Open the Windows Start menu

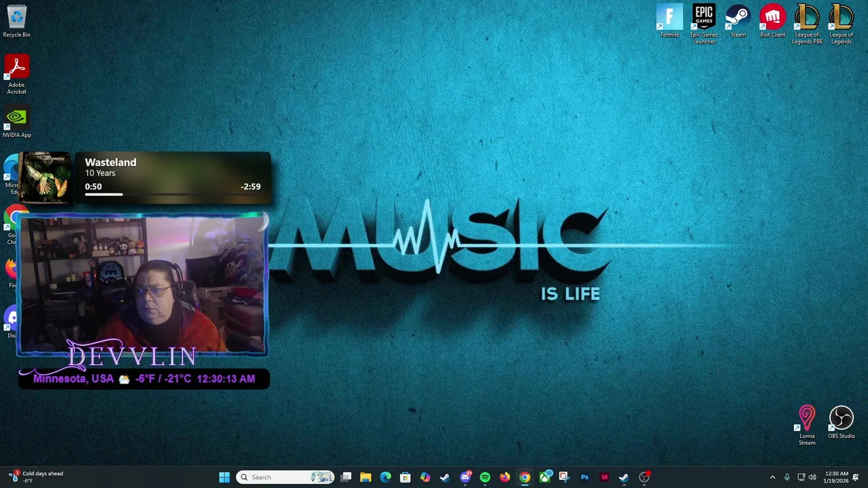[224, 477]
